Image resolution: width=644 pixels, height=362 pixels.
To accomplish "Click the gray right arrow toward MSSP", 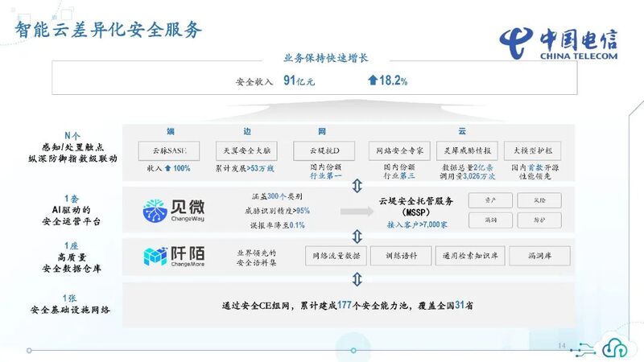I will pos(357,212).
